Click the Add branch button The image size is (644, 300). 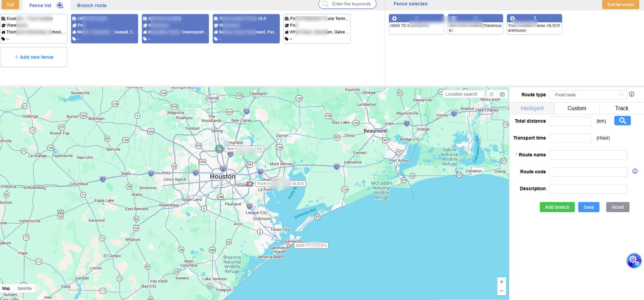(x=557, y=207)
